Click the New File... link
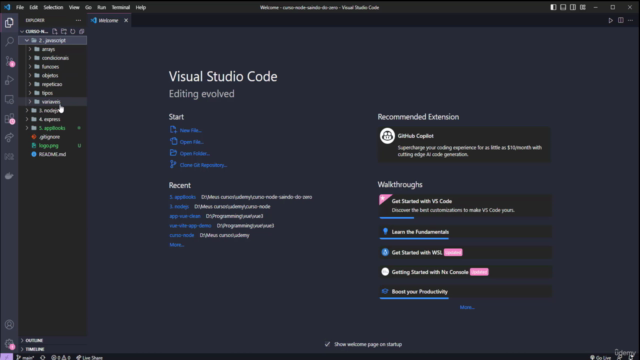The image size is (640, 360). (191, 130)
